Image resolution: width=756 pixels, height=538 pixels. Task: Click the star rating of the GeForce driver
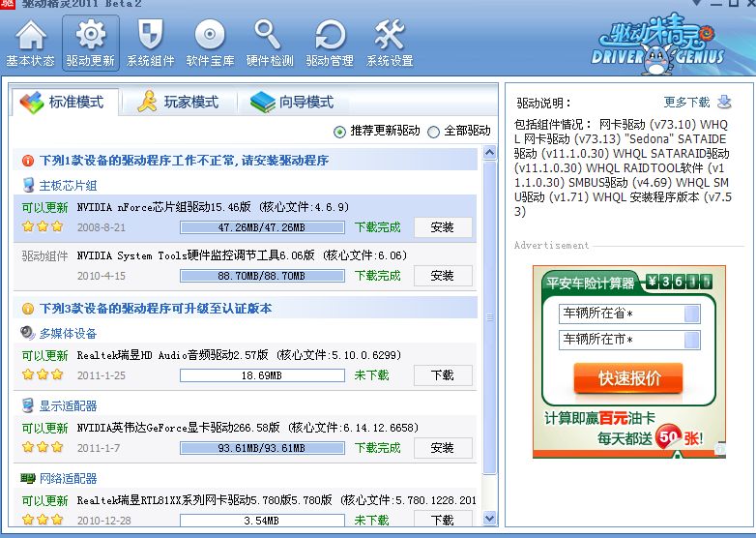pyautogui.click(x=43, y=447)
